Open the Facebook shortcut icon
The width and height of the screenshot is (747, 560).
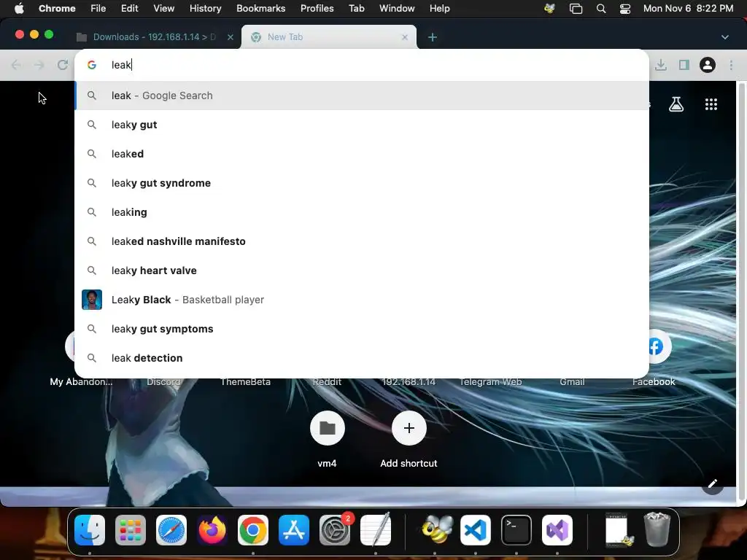pos(656,346)
